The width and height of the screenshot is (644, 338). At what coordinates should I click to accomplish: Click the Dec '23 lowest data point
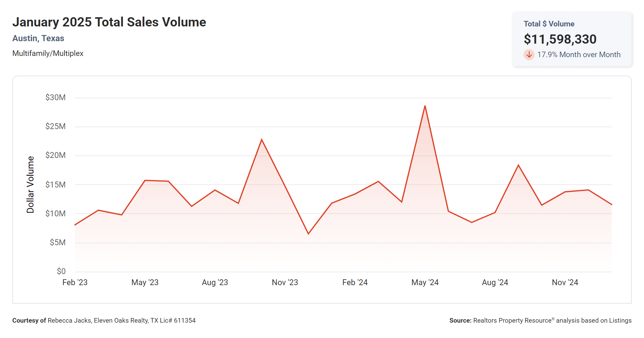(308, 234)
